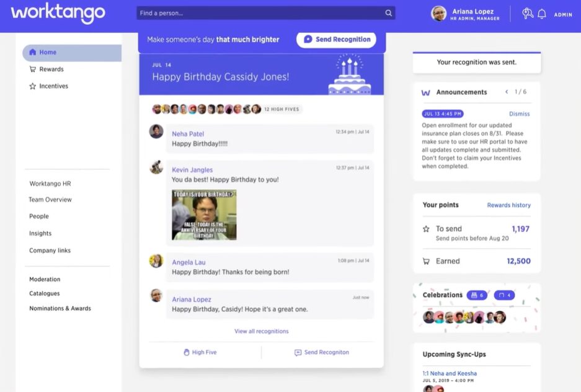Open 1:1 Neha and Keesha sync-up
Screen dimensions: 581x392
pos(450,373)
